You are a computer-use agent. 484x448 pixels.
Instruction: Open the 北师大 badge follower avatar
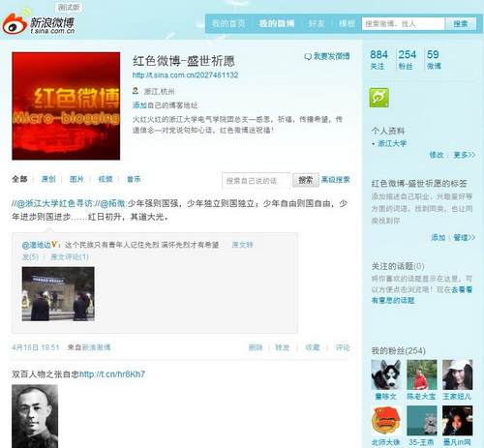point(386,421)
